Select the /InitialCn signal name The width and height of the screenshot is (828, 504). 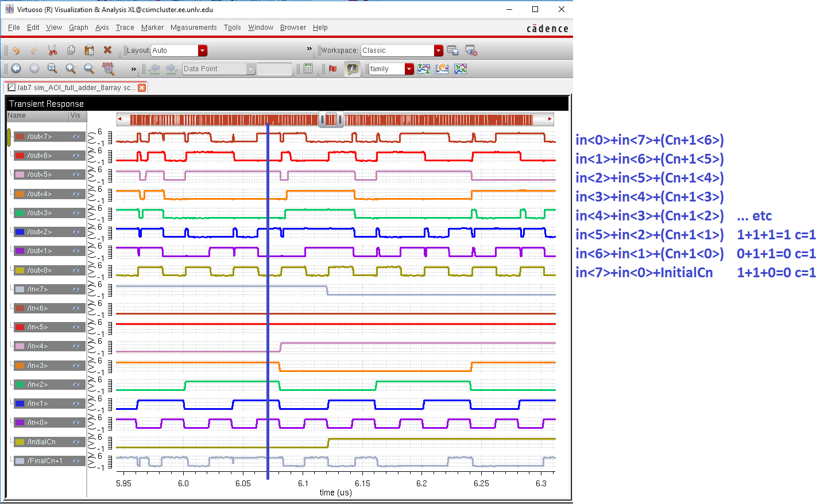(41, 442)
